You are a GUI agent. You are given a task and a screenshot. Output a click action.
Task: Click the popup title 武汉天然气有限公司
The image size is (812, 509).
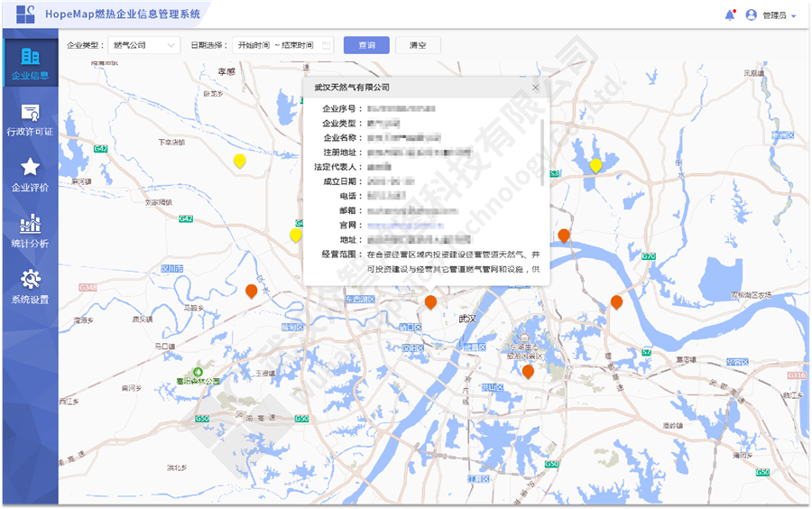(x=352, y=88)
